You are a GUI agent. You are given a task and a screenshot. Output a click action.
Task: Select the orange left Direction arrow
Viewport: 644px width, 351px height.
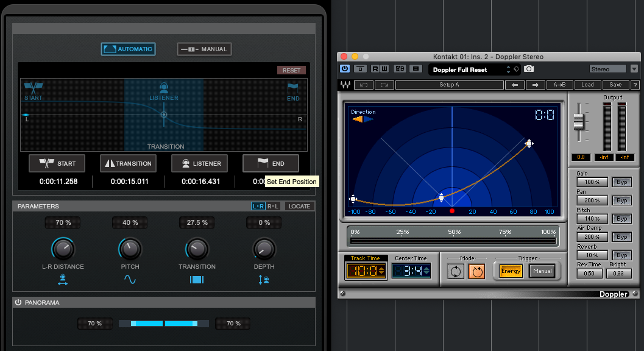(358, 119)
